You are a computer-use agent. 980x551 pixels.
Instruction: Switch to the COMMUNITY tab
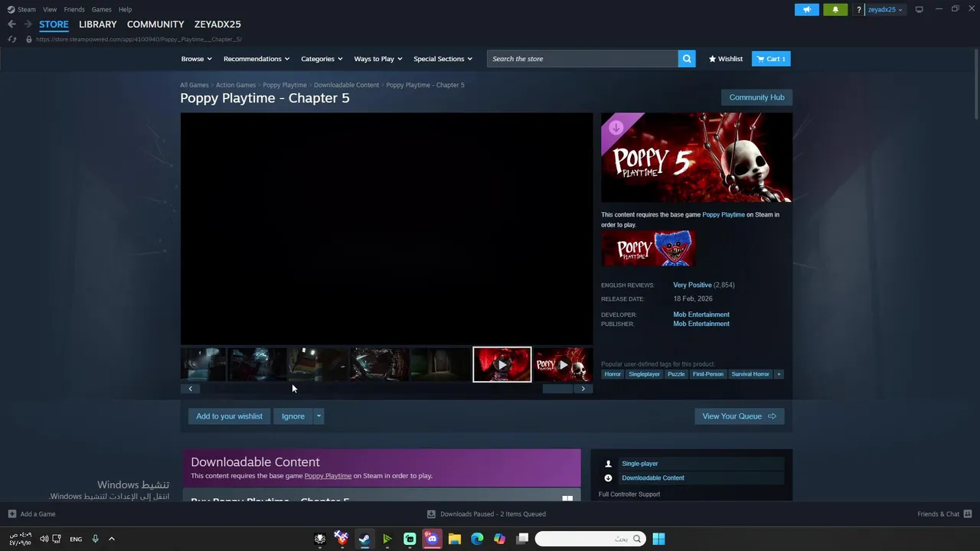click(x=155, y=24)
